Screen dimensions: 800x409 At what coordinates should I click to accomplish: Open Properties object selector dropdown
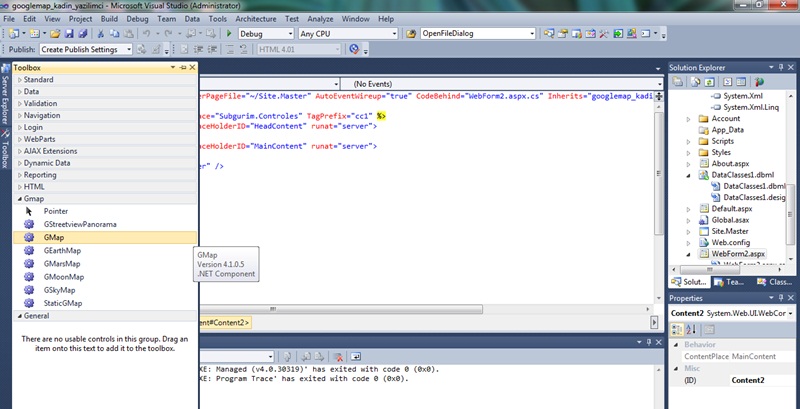(x=790, y=313)
